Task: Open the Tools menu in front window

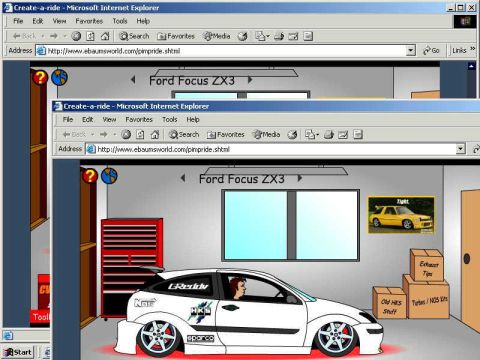Action: [x=170, y=119]
